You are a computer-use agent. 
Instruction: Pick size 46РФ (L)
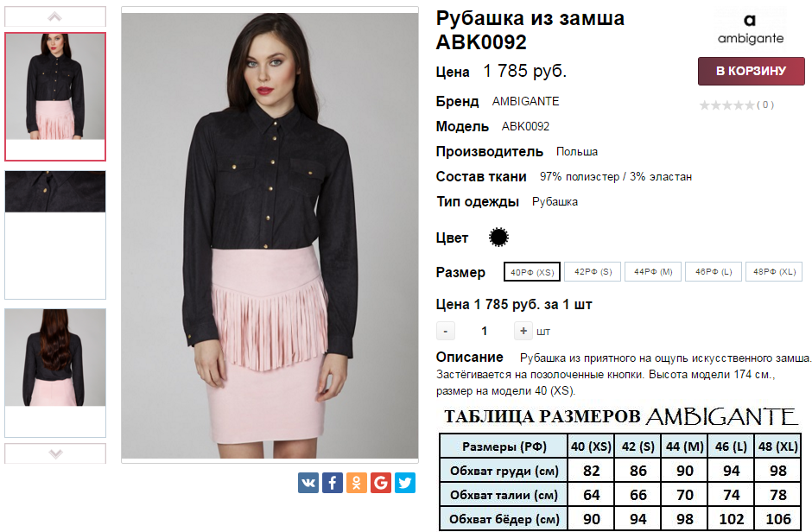714,272
